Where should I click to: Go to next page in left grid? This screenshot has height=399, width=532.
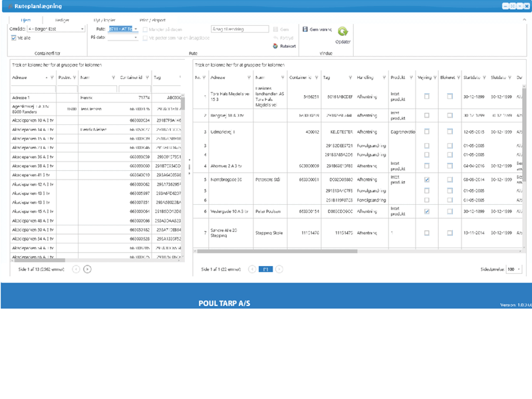tap(87, 269)
